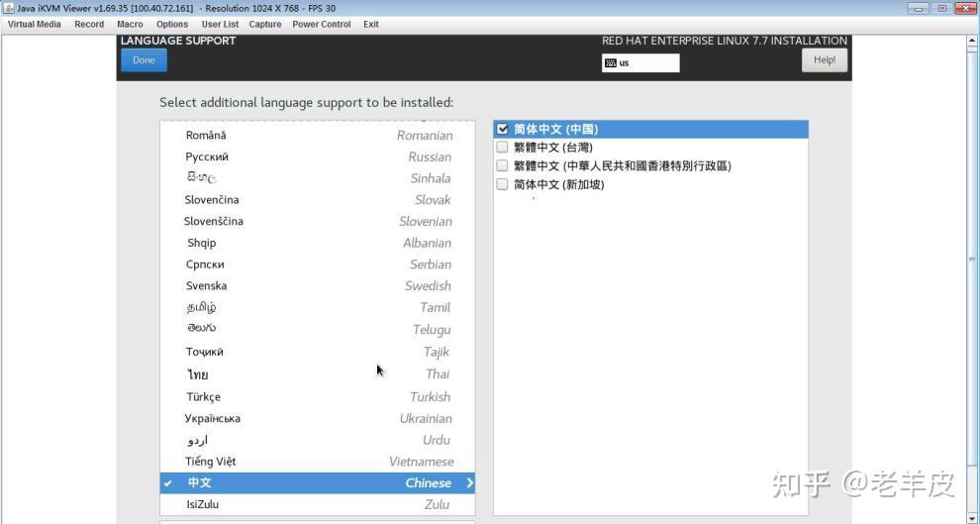Uncheck 简体中文 (中国) checkbox

click(x=502, y=130)
